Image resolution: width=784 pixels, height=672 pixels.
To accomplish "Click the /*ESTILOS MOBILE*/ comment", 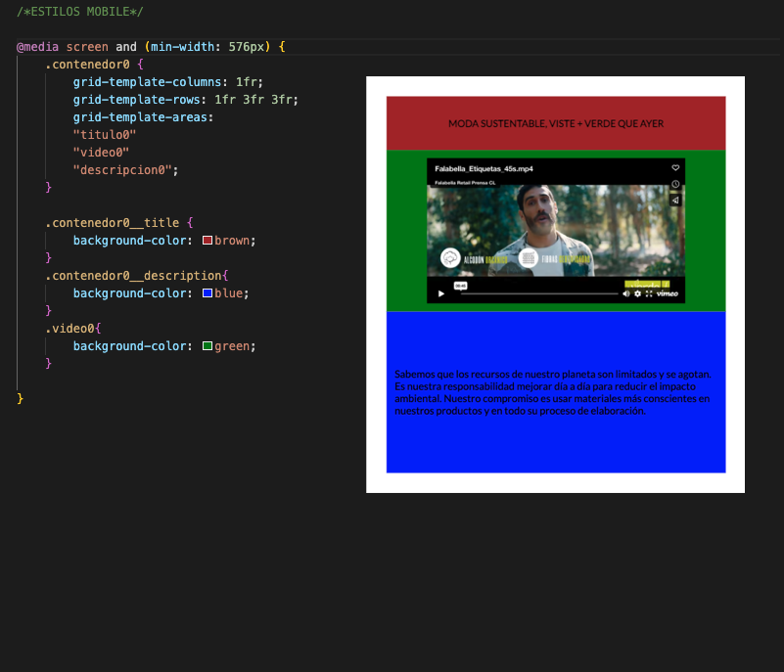I will [x=80, y=12].
